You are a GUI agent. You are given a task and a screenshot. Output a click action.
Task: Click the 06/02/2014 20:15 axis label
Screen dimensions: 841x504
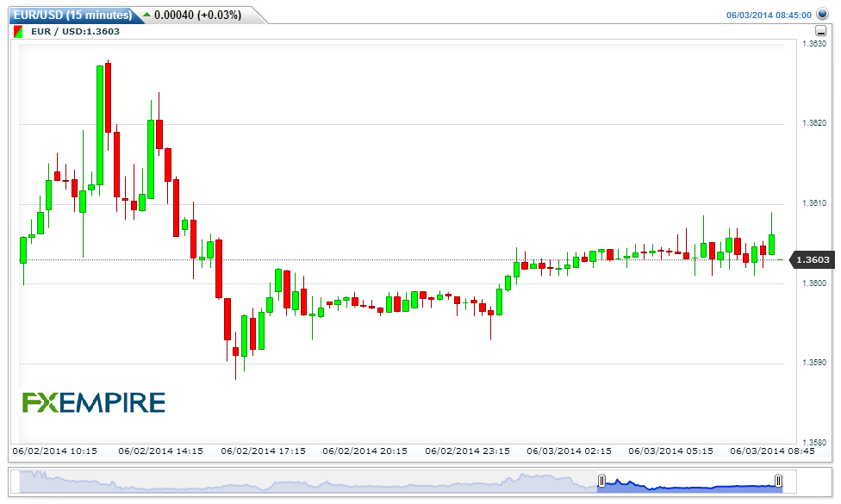click(364, 451)
